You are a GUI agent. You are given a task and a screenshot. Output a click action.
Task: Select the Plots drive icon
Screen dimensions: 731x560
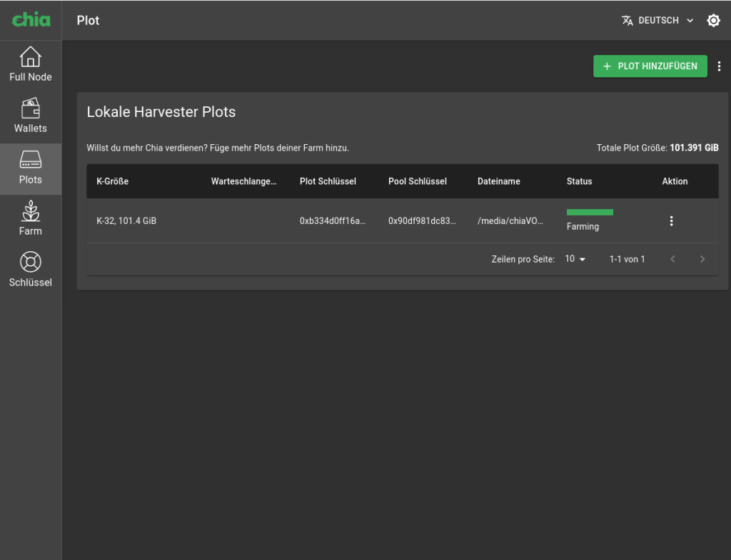pyautogui.click(x=31, y=160)
